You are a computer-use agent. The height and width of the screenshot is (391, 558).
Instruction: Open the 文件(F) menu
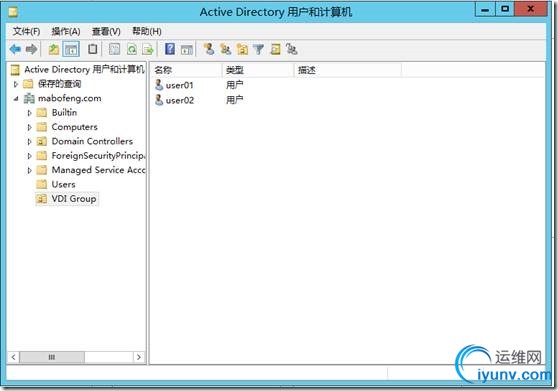click(x=26, y=31)
